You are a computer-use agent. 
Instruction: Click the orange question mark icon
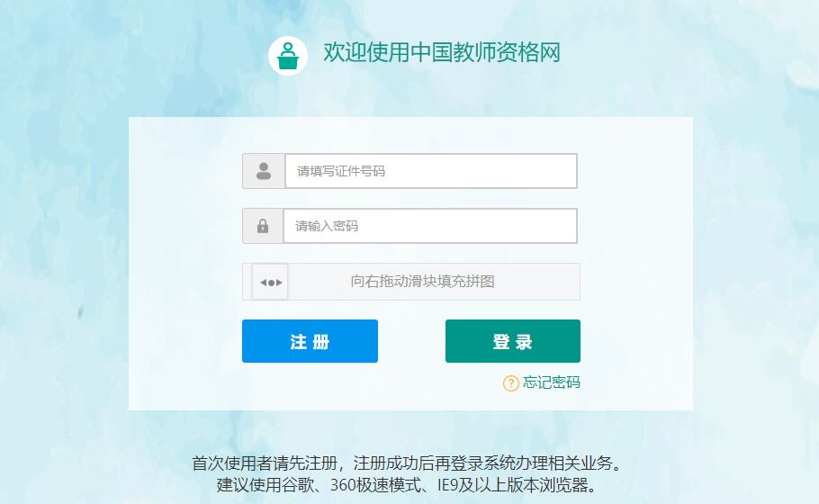tap(510, 382)
